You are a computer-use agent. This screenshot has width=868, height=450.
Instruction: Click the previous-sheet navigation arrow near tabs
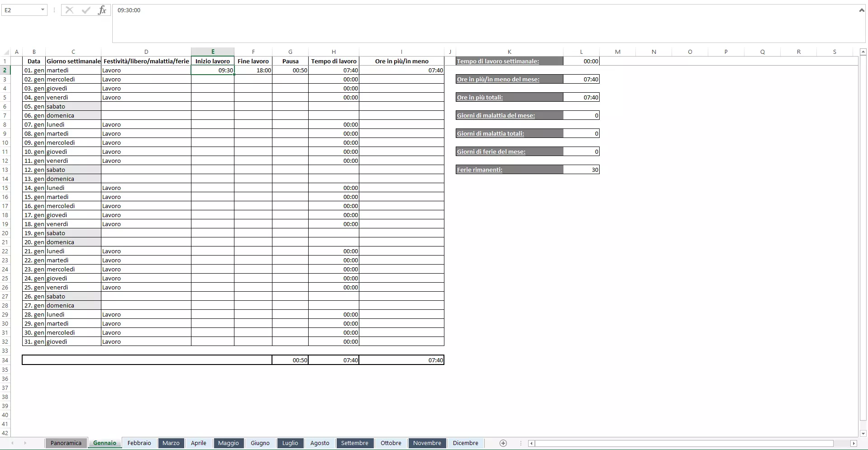point(12,443)
